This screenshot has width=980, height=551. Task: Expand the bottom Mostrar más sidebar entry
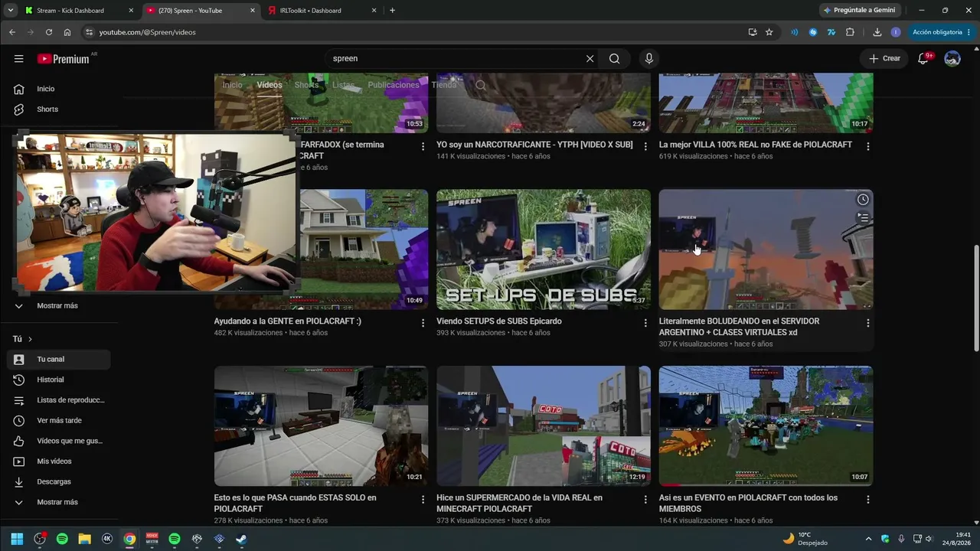tap(59, 502)
